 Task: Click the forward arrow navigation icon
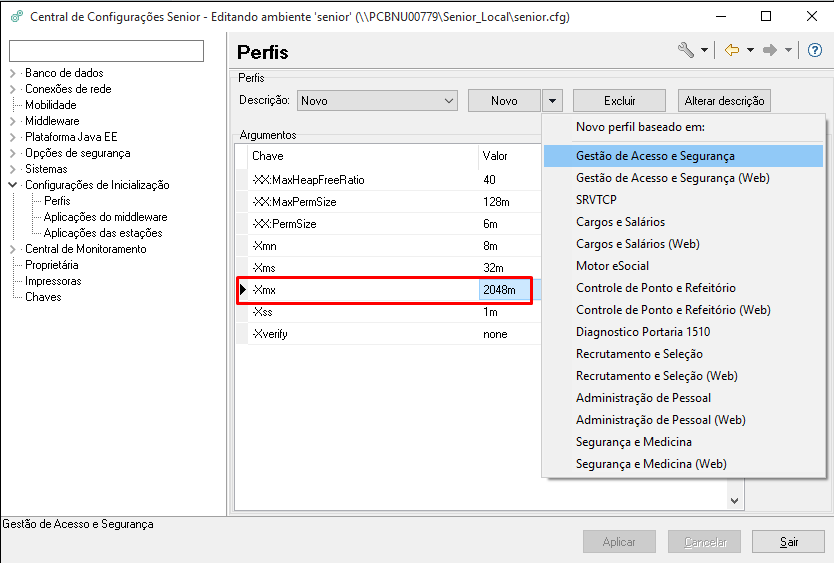point(769,50)
